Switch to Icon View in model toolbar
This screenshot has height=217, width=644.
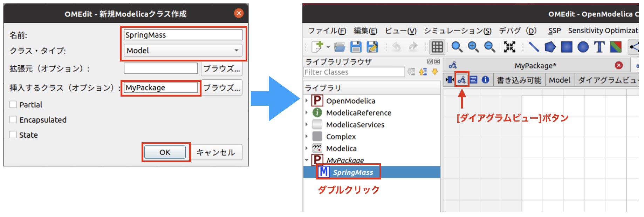[449, 80]
